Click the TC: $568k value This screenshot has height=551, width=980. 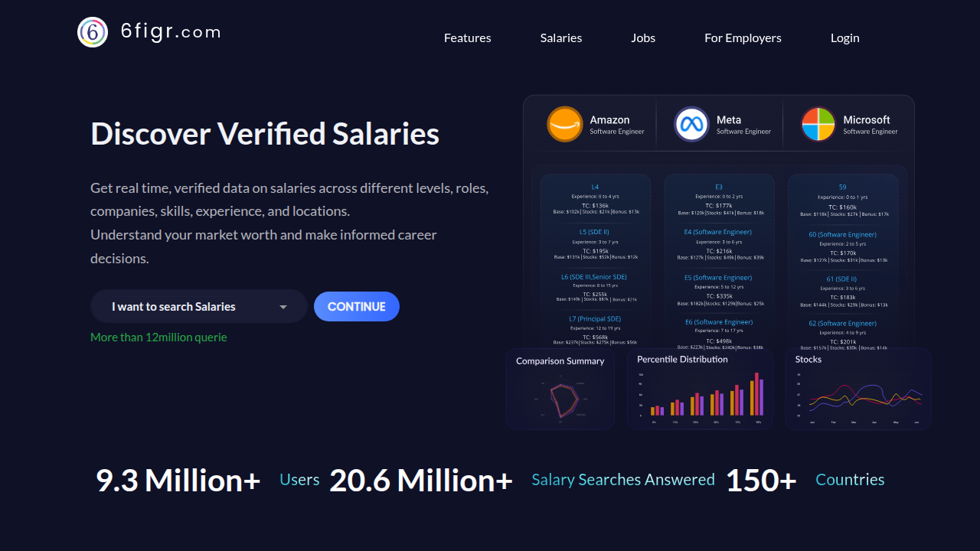point(595,337)
